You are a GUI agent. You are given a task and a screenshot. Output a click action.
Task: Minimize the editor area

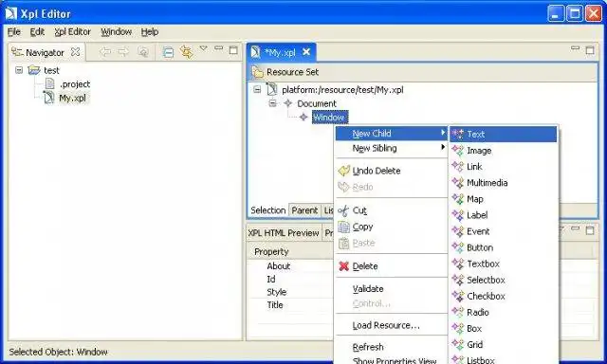(576, 48)
